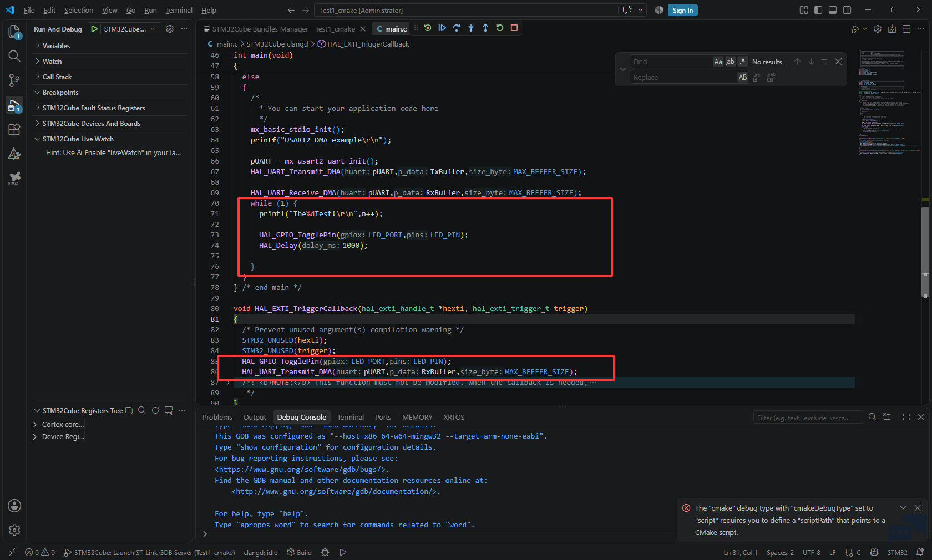Switch to STM32Cube Bundles Manager tab
Screen dimensions: 932x560
[283, 29]
